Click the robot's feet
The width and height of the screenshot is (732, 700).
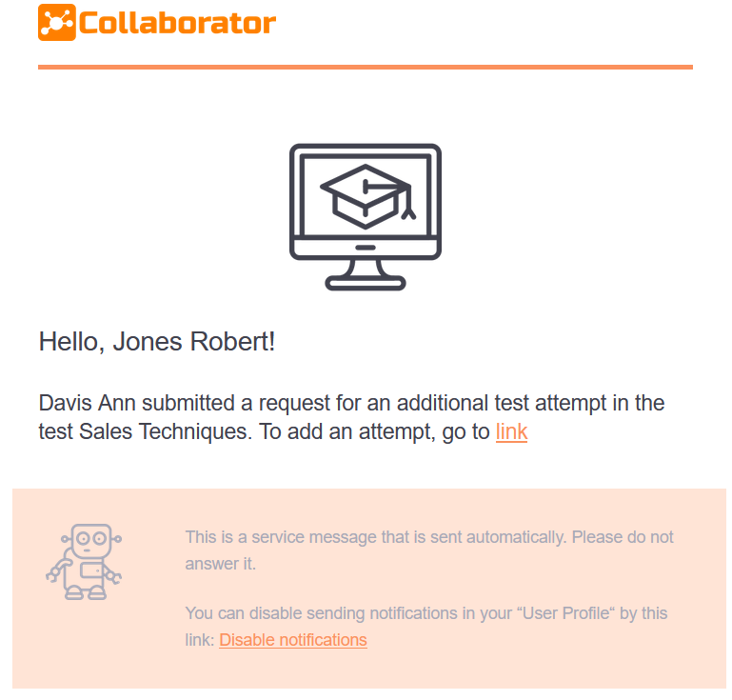click(85, 593)
